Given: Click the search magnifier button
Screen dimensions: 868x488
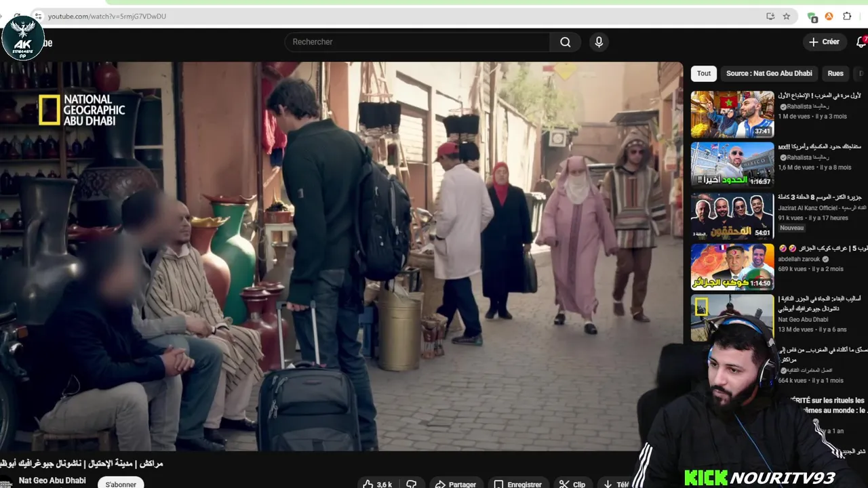Looking at the screenshot, I should [565, 42].
